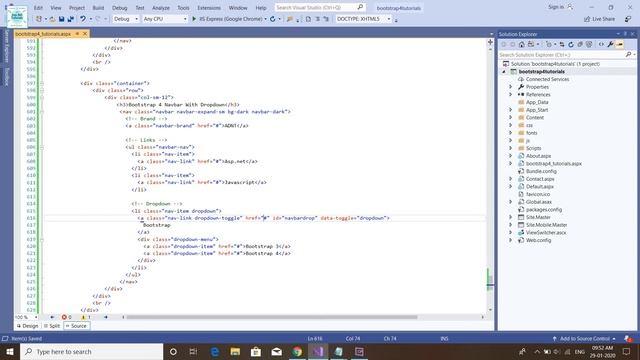Screen dimensions: 640x360
Task: Click the Undo arrow icon
Action: point(83,19)
